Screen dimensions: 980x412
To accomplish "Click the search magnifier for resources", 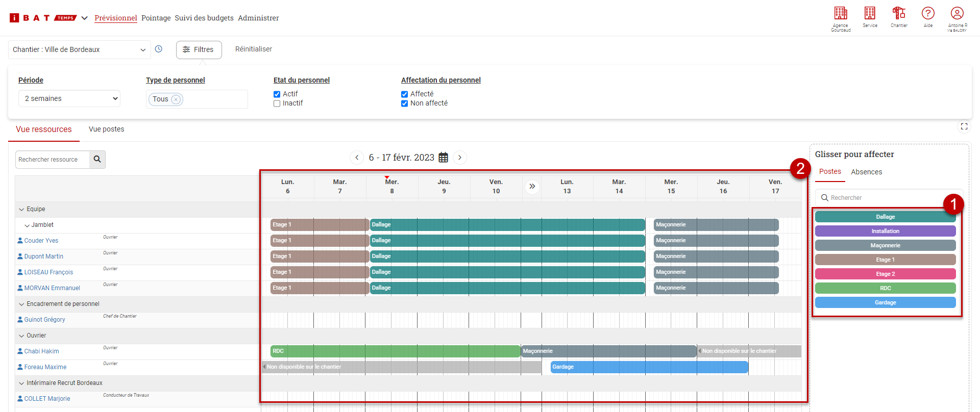I will pyautogui.click(x=97, y=160).
